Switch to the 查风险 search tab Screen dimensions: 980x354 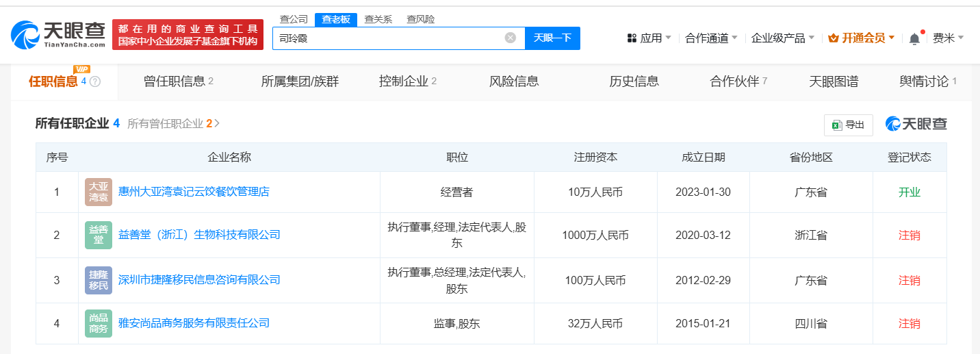pyautogui.click(x=420, y=19)
